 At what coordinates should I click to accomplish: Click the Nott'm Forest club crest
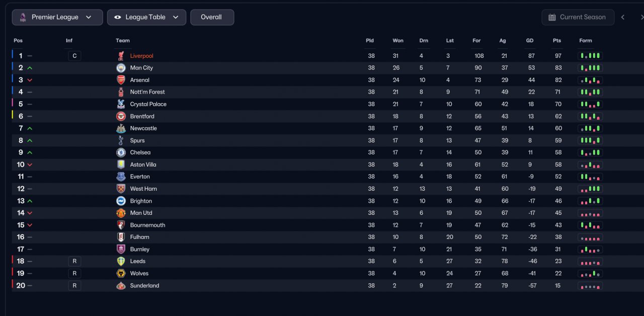(121, 92)
